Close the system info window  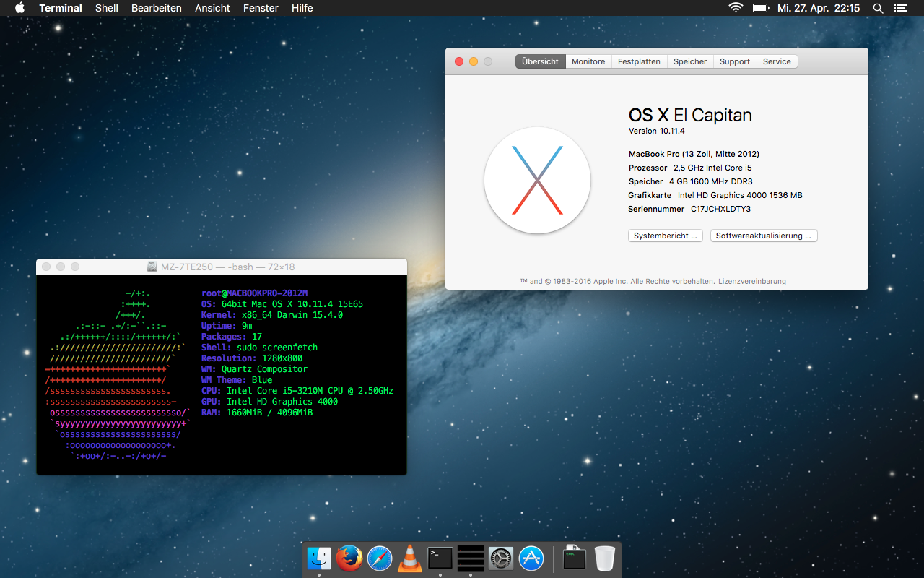tap(459, 61)
